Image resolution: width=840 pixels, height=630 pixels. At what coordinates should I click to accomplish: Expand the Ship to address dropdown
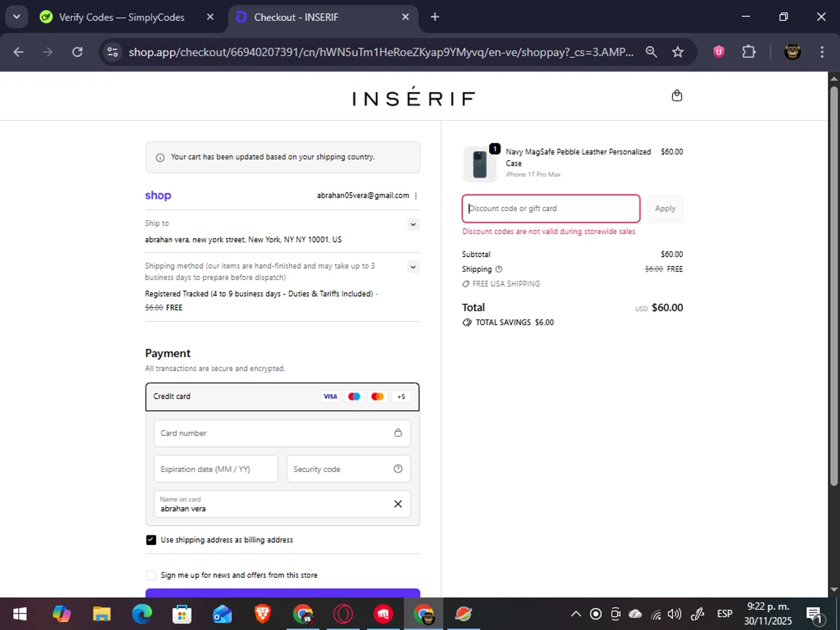(x=413, y=225)
